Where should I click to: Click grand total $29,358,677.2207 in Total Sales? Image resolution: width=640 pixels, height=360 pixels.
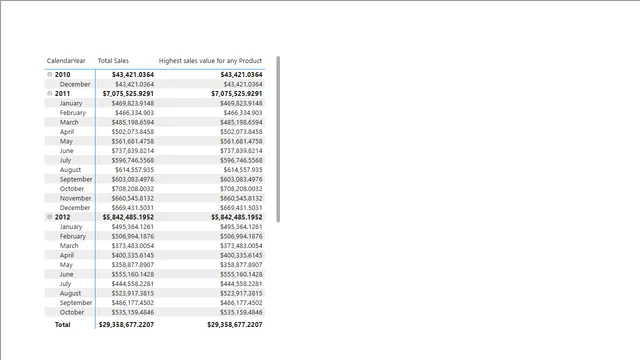point(127,324)
